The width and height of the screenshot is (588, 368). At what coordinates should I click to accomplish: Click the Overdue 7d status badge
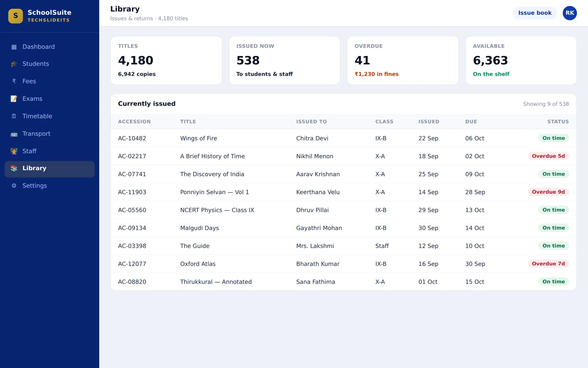click(x=548, y=263)
